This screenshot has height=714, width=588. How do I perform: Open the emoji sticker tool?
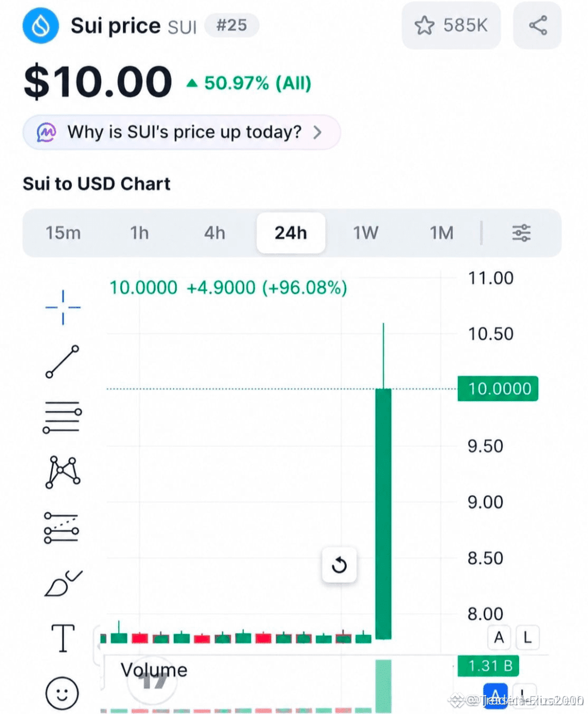click(x=62, y=693)
